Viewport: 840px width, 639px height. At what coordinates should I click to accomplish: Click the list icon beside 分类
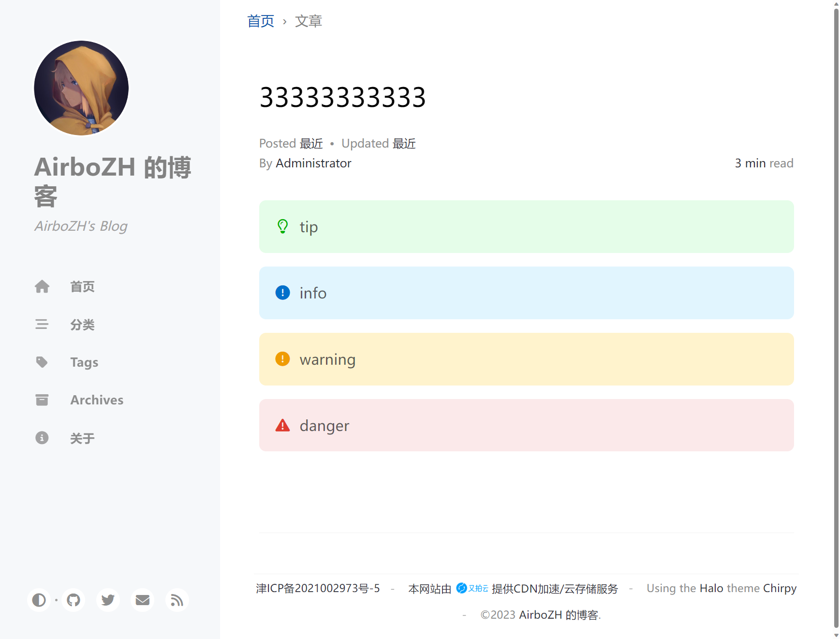click(42, 324)
